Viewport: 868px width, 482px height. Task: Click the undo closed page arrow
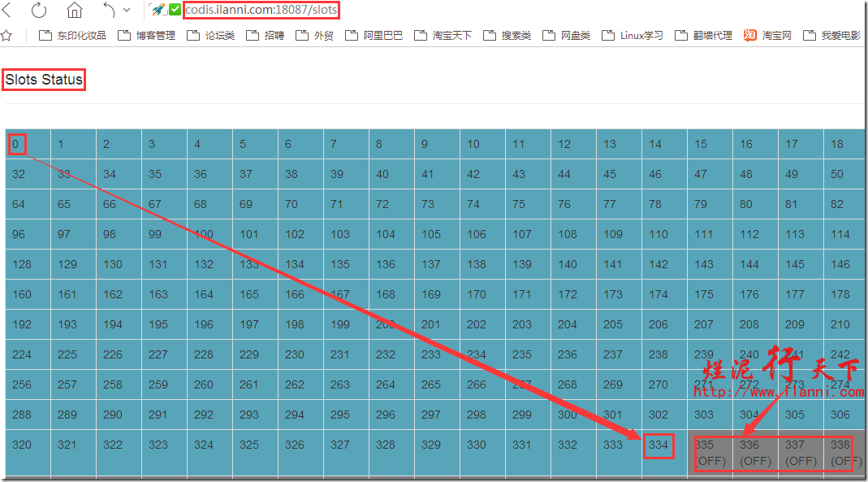coord(109,11)
